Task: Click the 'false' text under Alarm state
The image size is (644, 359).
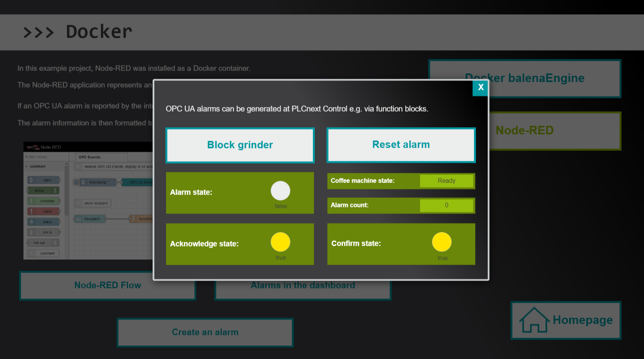Action: [x=281, y=206]
